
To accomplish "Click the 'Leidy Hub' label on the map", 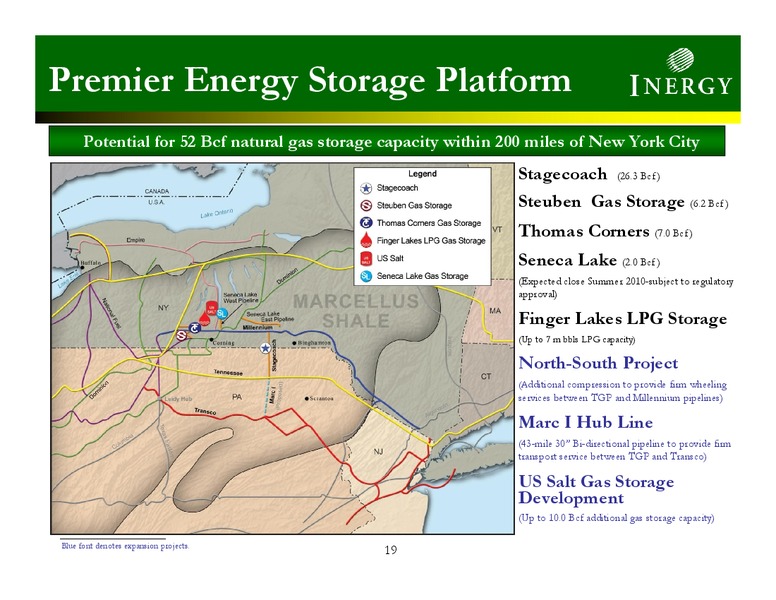I will pos(178,399).
